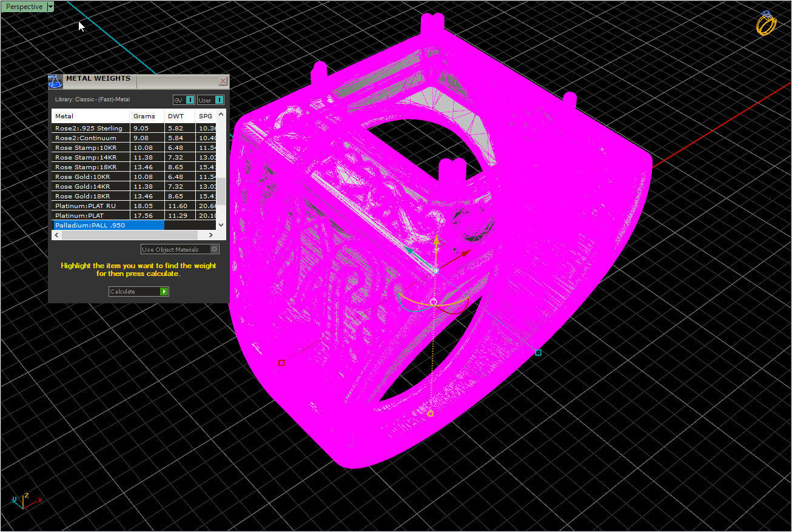This screenshot has height=532, width=792.
Task: Click the 9.05 grams value
Action: pos(141,128)
